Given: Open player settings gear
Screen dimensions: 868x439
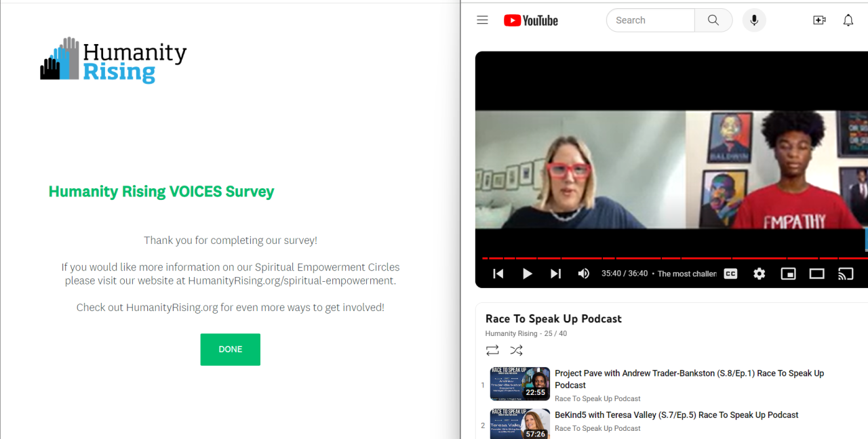Looking at the screenshot, I should [x=759, y=274].
